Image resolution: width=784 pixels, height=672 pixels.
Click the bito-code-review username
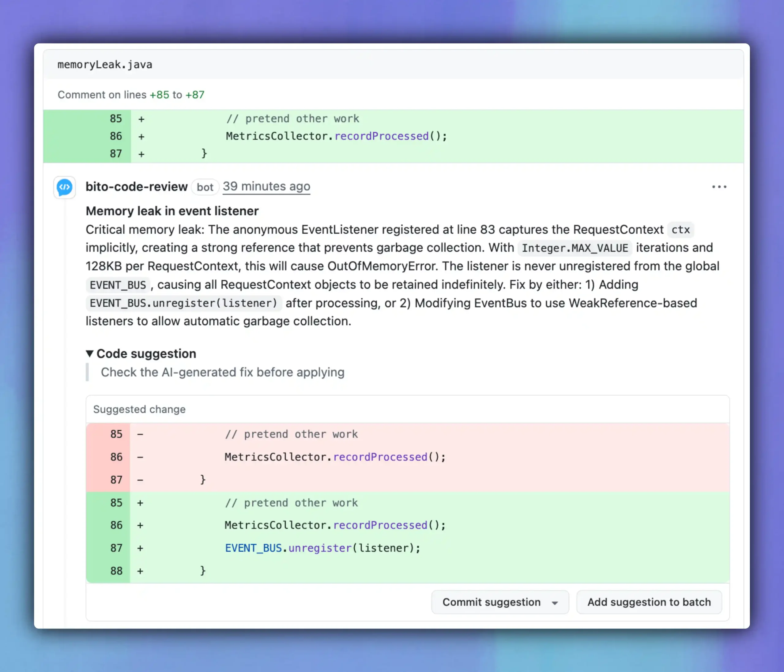click(137, 187)
